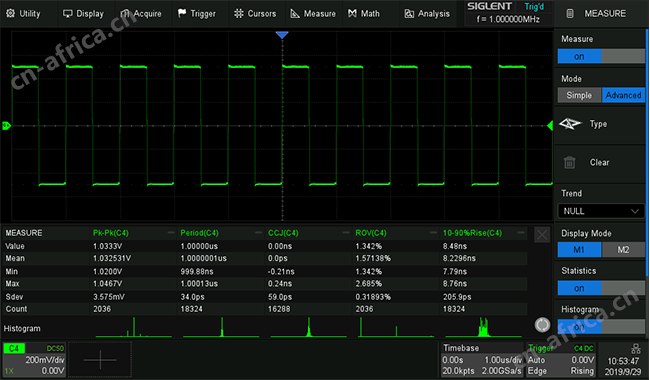650x380 pixels.
Task: Open the Analysis menu
Action: point(427,14)
